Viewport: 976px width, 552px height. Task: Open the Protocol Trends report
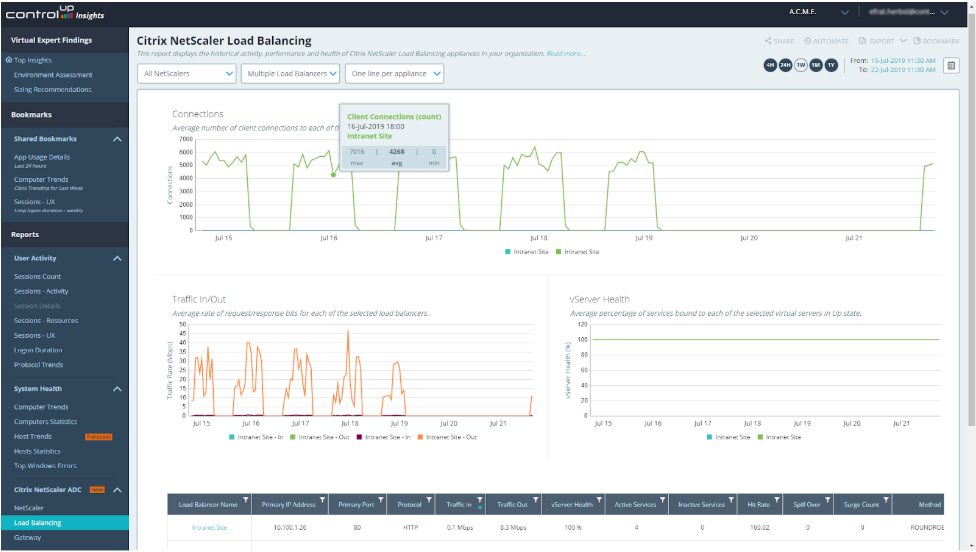39,365
